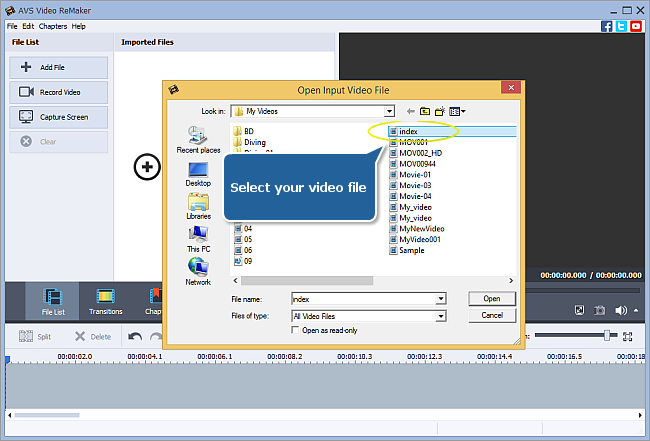Click the 00:00:08.2 timeline ruler mark
Image resolution: width=650 pixels, height=441 pixels.
pos(284,356)
